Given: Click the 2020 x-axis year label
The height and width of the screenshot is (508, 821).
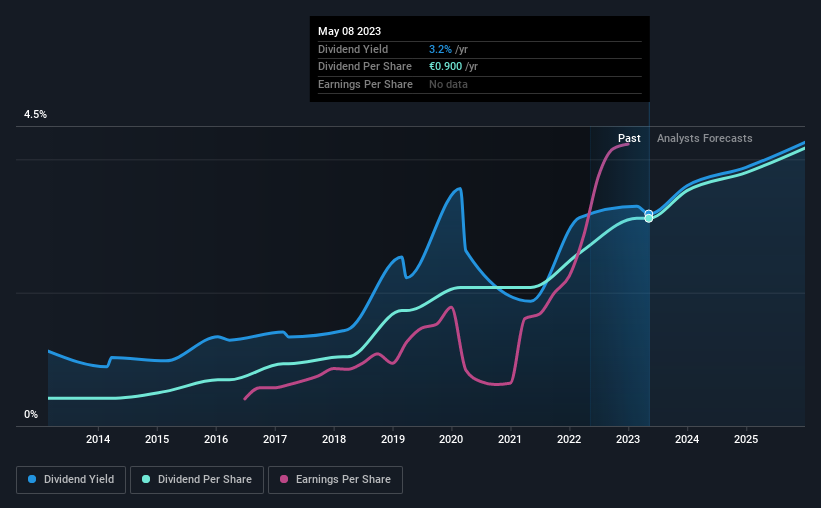Looking at the screenshot, I should pos(451,439).
